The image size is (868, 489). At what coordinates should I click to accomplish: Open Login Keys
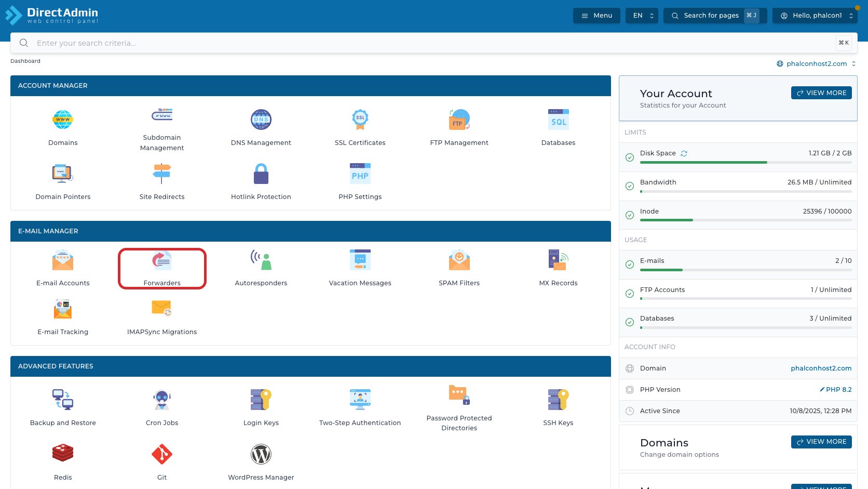click(x=261, y=408)
